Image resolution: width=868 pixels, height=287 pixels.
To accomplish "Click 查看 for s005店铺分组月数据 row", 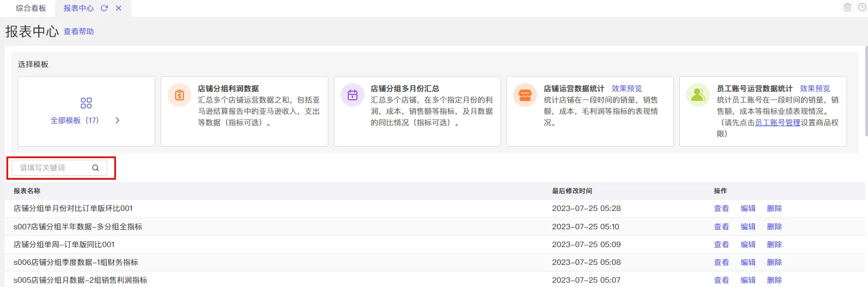I will pyautogui.click(x=721, y=280).
